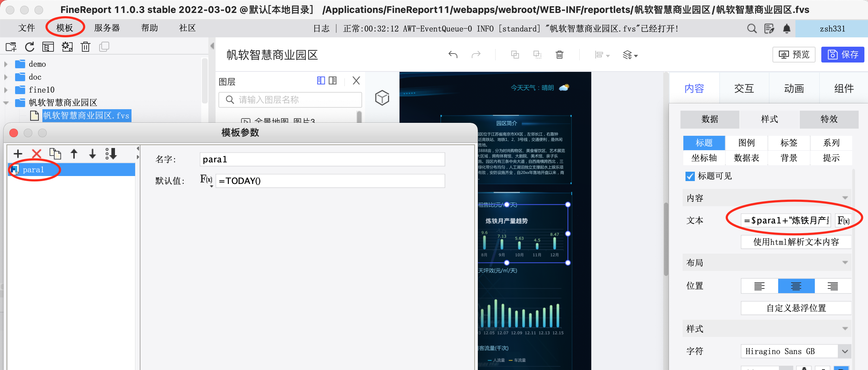The width and height of the screenshot is (868, 370).
Task: Select right alignment for title position
Action: [x=833, y=286]
